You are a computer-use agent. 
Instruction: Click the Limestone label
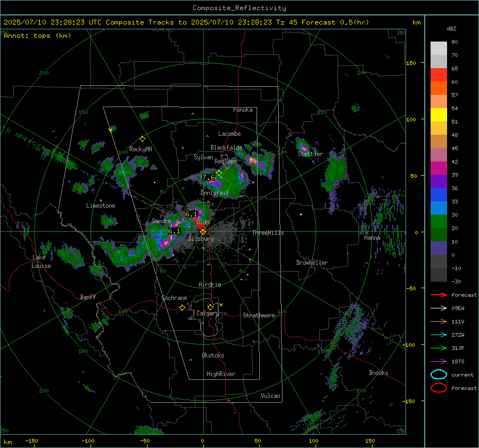(x=101, y=206)
